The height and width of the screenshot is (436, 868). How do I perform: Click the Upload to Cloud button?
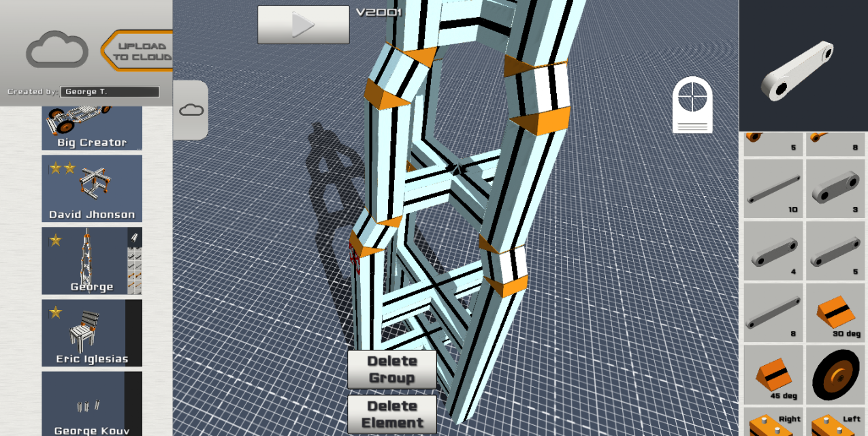[138, 51]
